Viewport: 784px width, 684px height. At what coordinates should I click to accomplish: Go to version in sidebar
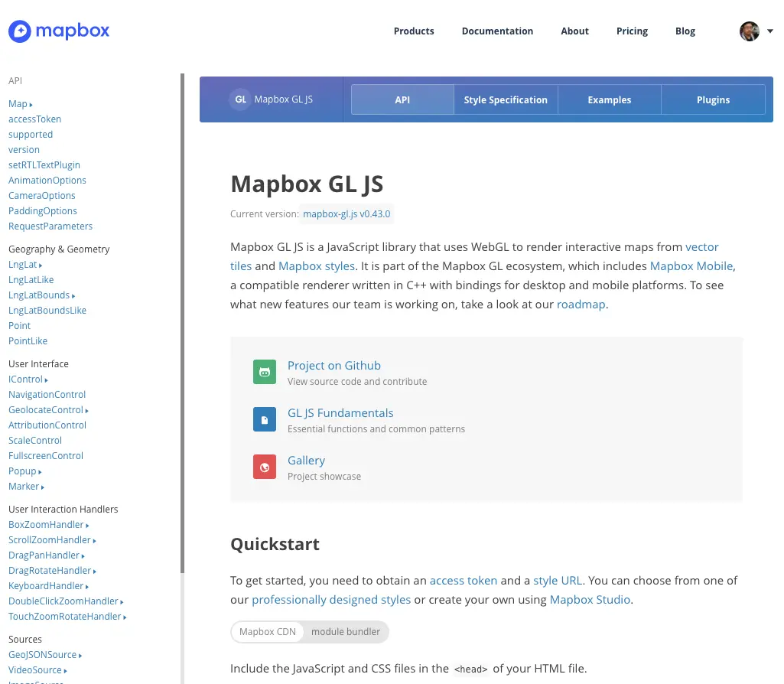[24, 149]
